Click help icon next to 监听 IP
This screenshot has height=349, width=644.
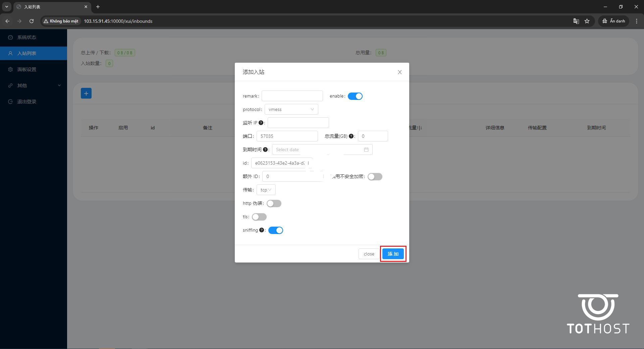[261, 123]
